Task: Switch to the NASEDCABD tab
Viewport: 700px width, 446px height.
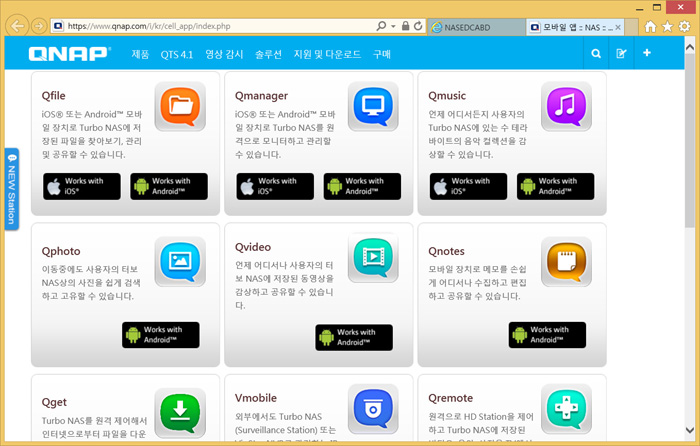Action: coord(476,27)
